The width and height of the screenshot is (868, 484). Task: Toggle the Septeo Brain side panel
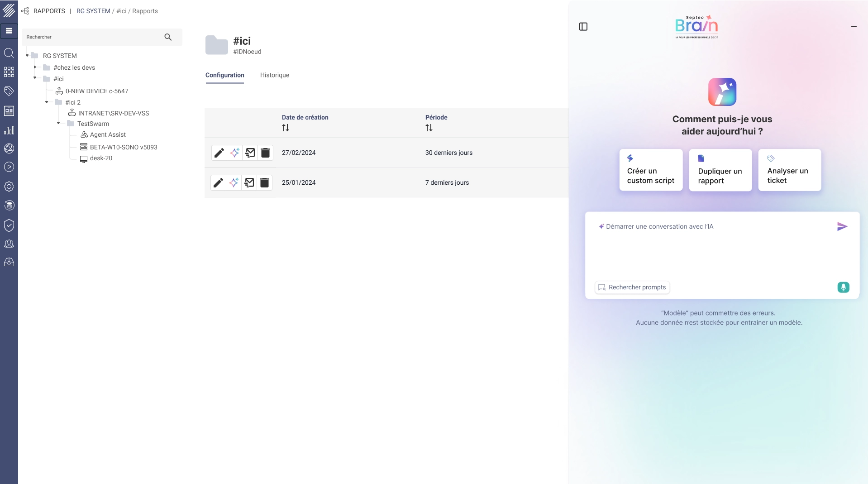coord(582,26)
